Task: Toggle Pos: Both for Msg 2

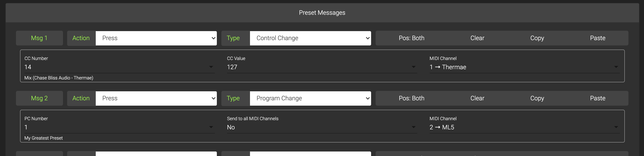Action: (411, 98)
